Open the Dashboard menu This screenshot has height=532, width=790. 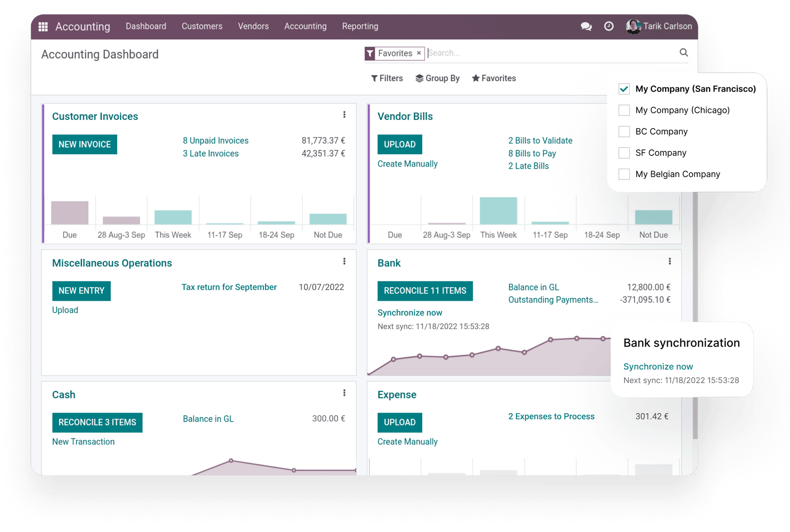tap(146, 27)
